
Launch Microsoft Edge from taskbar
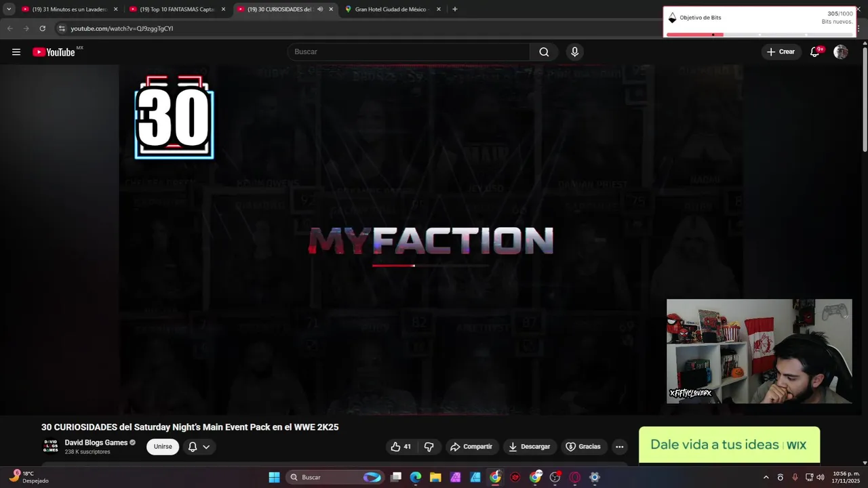pyautogui.click(x=416, y=477)
